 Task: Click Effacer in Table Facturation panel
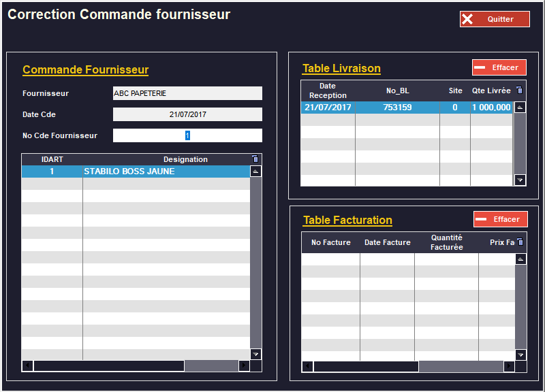(500, 219)
